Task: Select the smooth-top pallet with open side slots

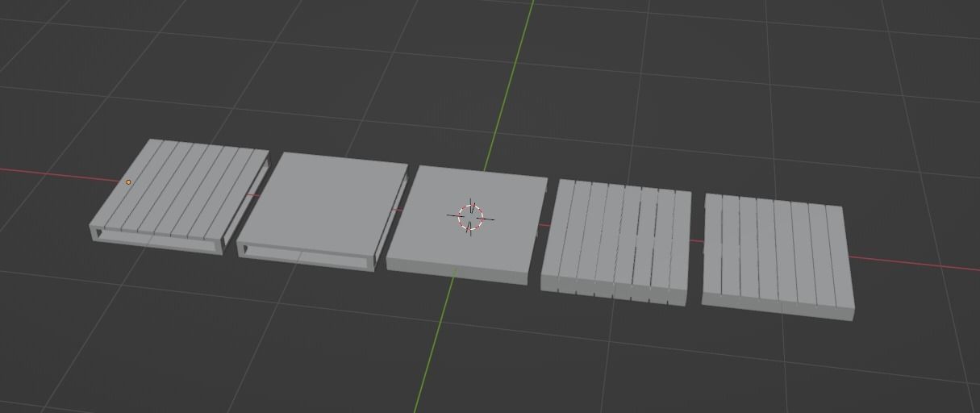Action: point(322,211)
